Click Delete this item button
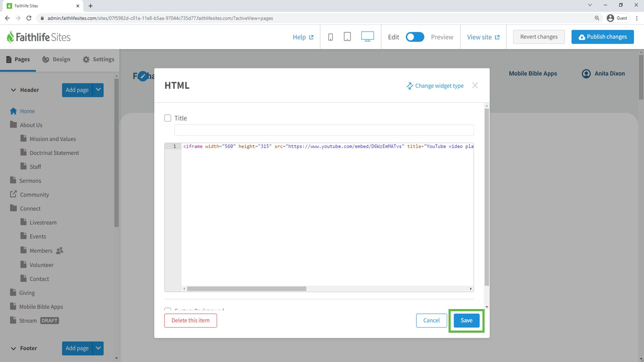The height and width of the screenshot is (362, 644). click(191, 320)
